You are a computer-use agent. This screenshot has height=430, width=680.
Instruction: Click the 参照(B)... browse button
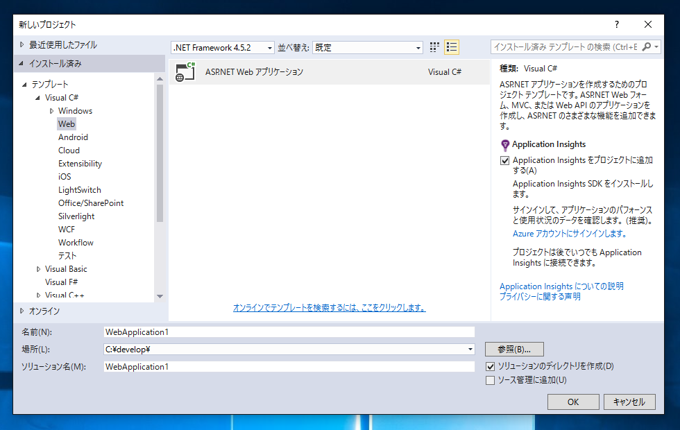pos(514,349)
